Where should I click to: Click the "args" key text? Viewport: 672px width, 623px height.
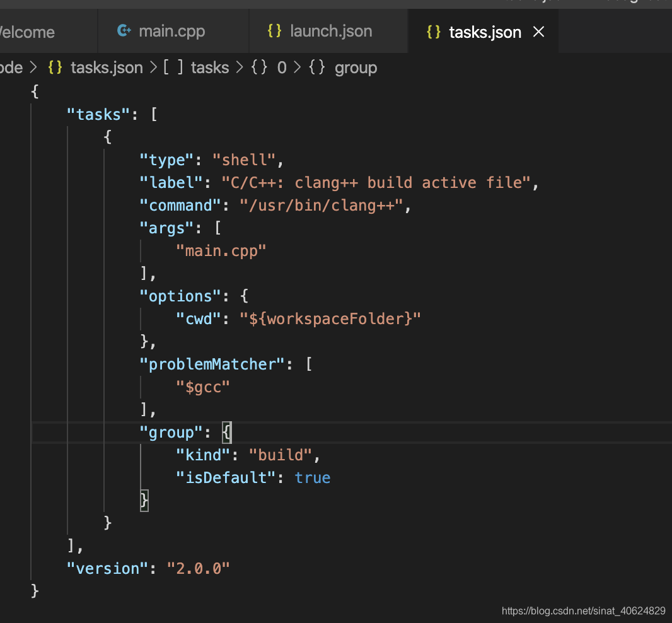click(x=166, y=228)
